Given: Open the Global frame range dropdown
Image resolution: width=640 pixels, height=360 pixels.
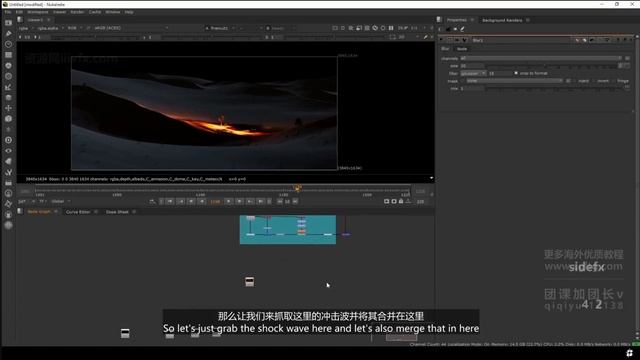Looking at the screenshot, I should coord(61,202).
